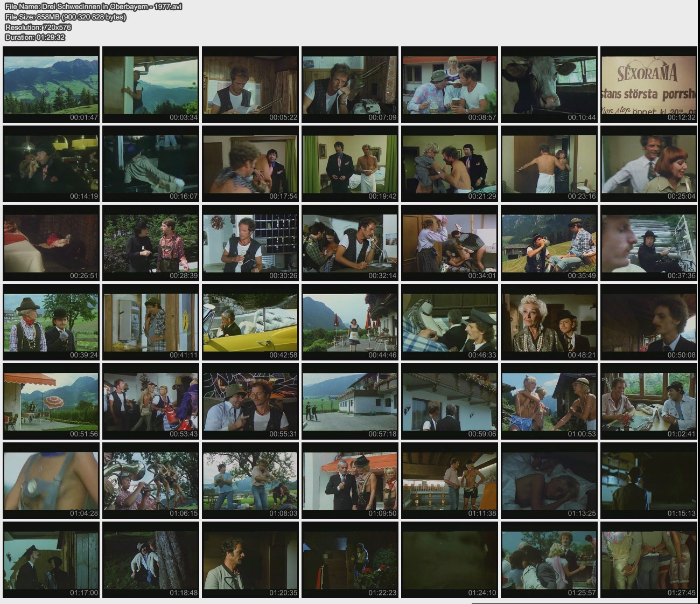
Task: Select the hotel key rack frame at 00:30:26
Action: click(x=250, y=243)
